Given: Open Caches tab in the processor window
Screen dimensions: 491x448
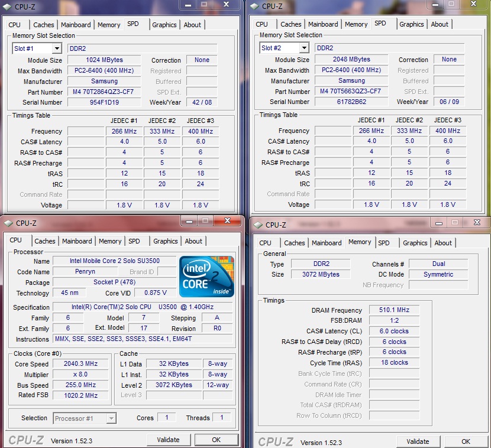Looking at the screenshot, I should [45, 241].
